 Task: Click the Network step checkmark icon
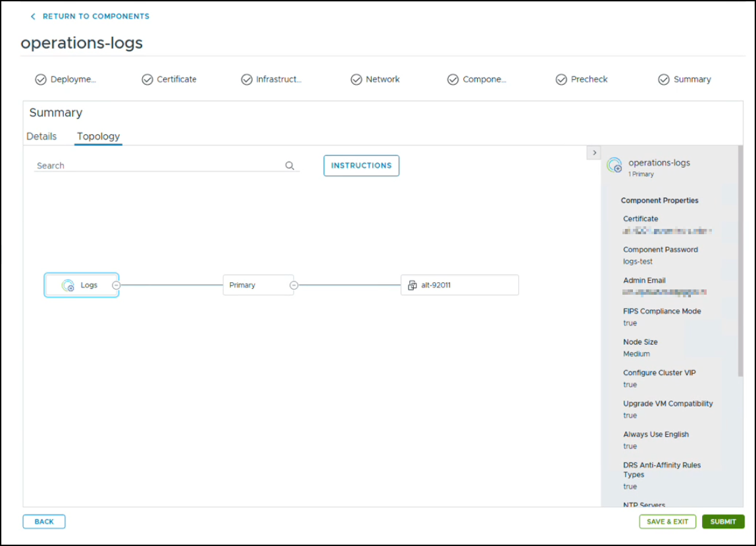coord(356,80)
